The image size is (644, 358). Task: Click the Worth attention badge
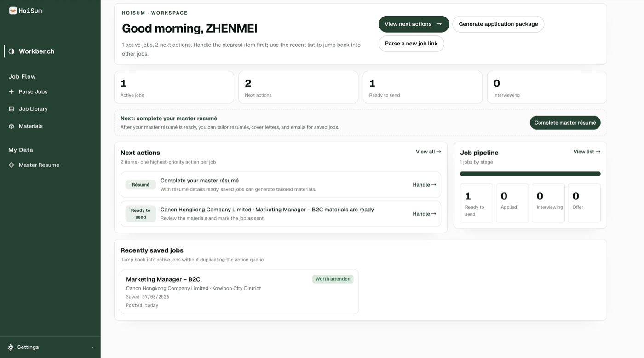point(333,279)
